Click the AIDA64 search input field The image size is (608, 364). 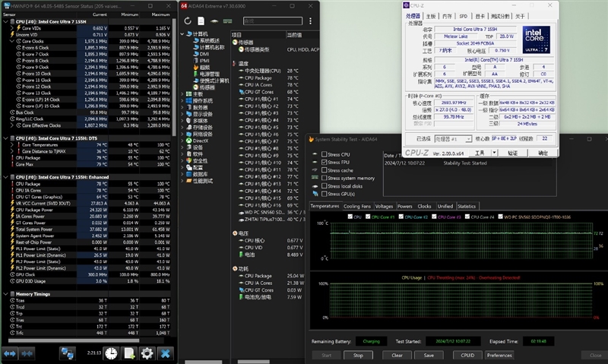[x=273, y=21]
